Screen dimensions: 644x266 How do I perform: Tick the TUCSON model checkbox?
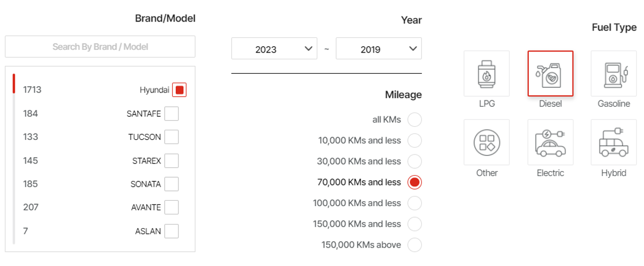pos(172,137)
